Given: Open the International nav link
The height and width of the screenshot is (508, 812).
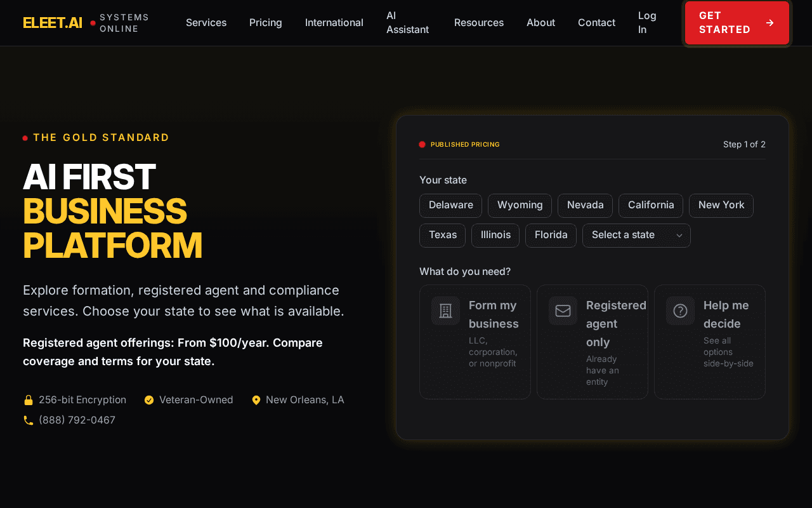Looking at the screenshot, I should [x=334, y=23].
